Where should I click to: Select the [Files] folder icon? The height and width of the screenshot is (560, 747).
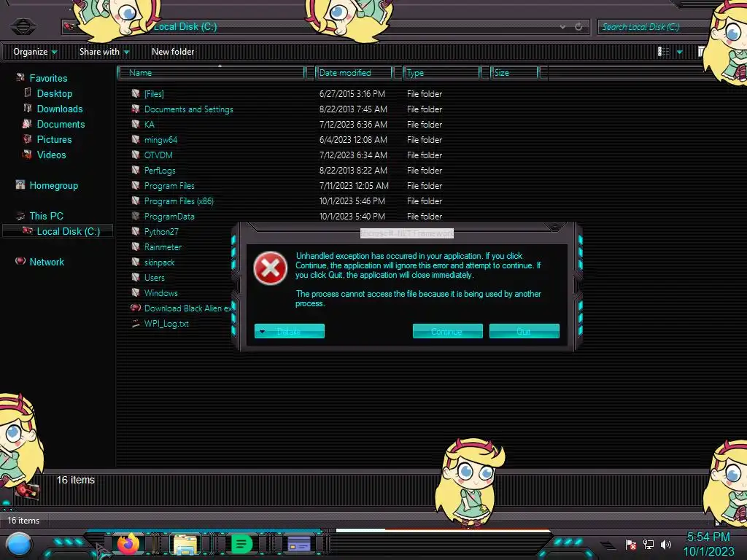pyautogui.click(x=136, y=93)
